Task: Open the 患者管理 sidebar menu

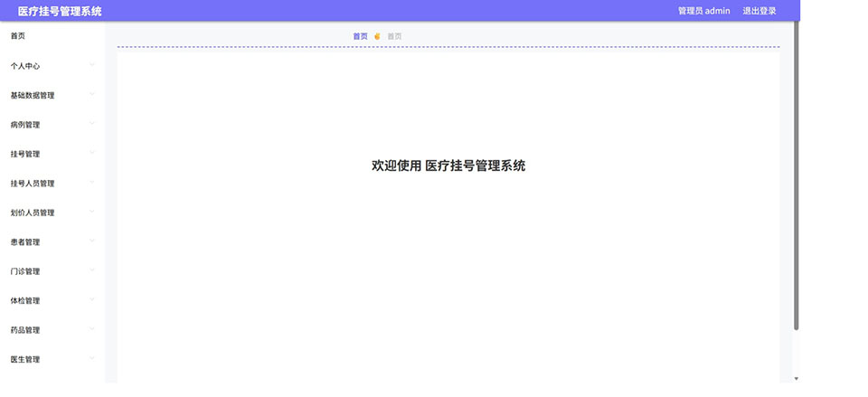Action: (x=52, y=242)
